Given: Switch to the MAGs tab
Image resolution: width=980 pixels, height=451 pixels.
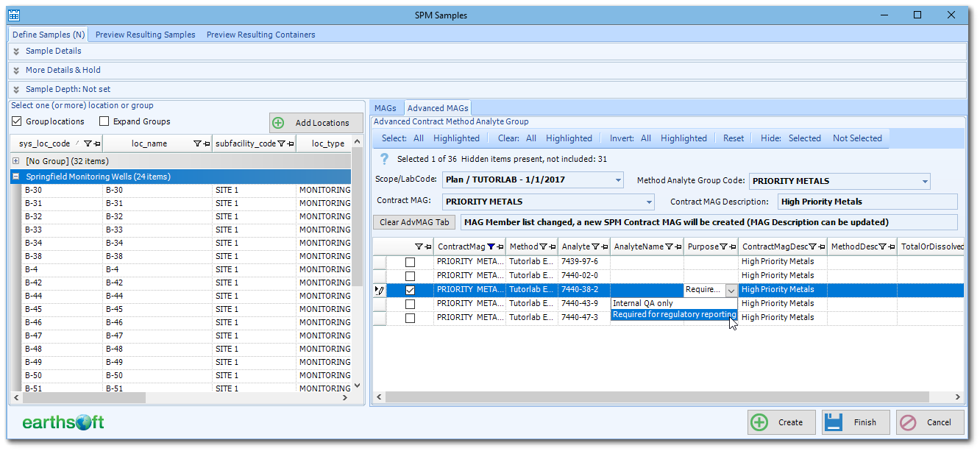Looking at the screenshot, I should click(x=386, y=107).
